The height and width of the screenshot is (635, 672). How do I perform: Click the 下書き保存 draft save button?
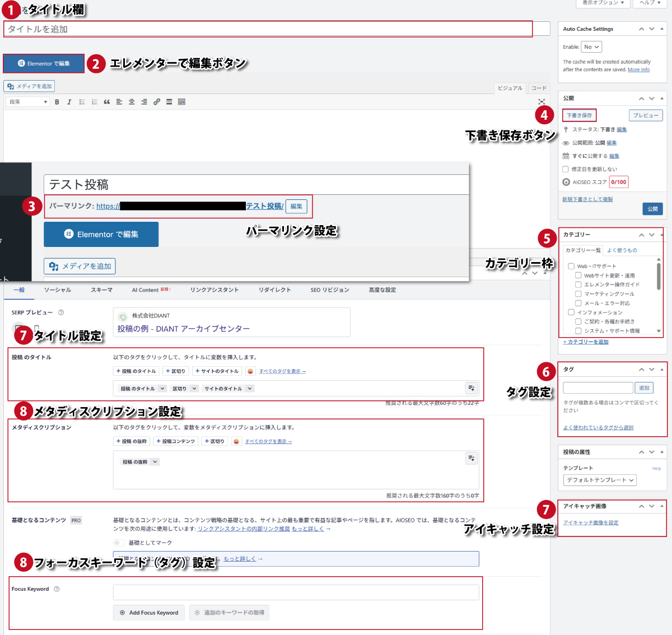(579, 115)
